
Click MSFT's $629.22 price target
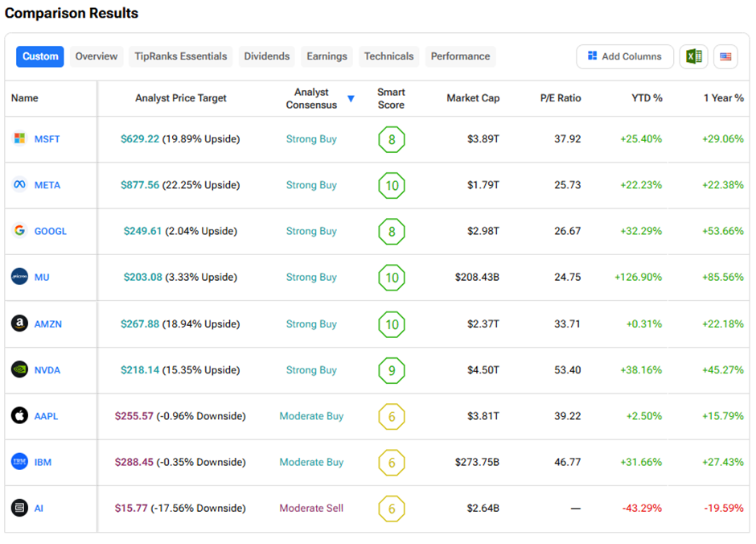pos(140,138)
